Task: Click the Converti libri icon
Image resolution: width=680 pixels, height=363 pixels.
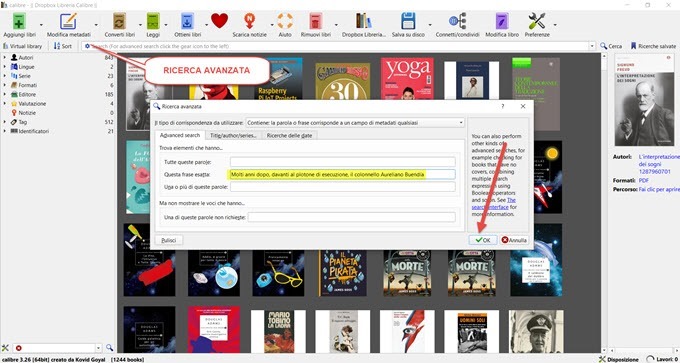Action: tap(119, 21)
